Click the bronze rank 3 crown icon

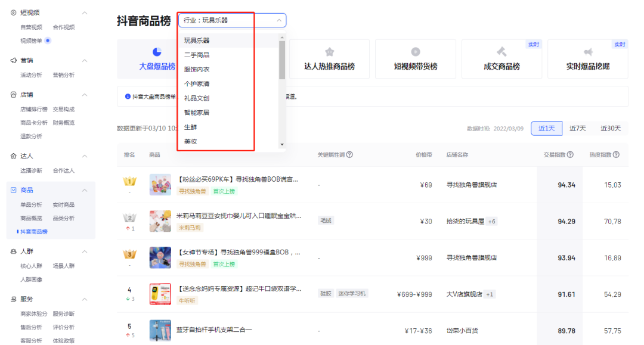(x=130, y=254)
